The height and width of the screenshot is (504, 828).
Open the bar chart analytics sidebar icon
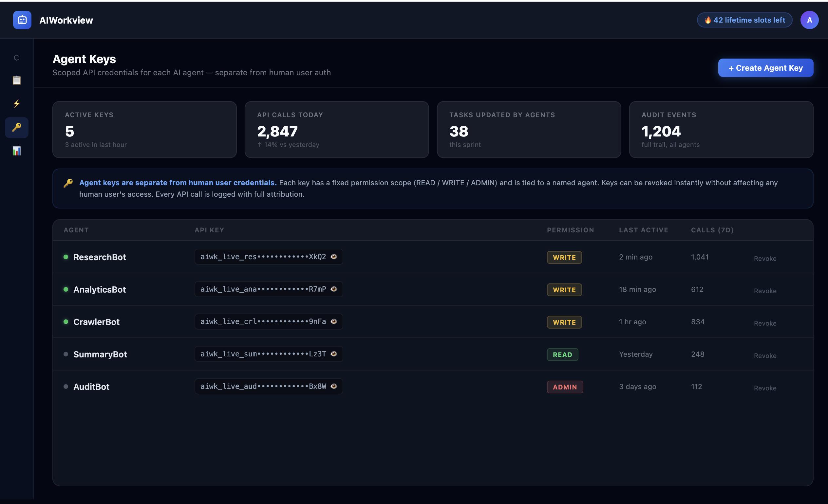click(16, 151)
